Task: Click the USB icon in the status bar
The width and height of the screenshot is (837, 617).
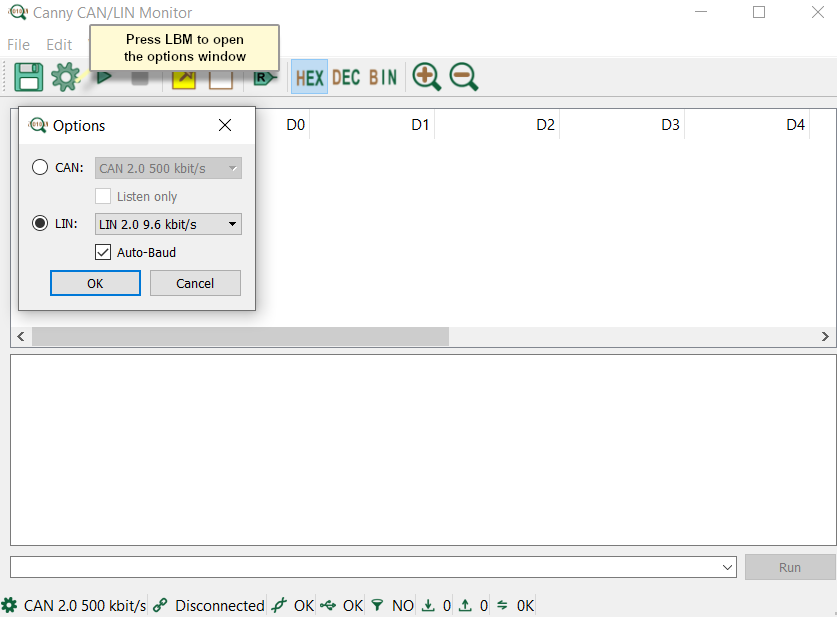Action: pyautogui.click(x=328, y=605)
